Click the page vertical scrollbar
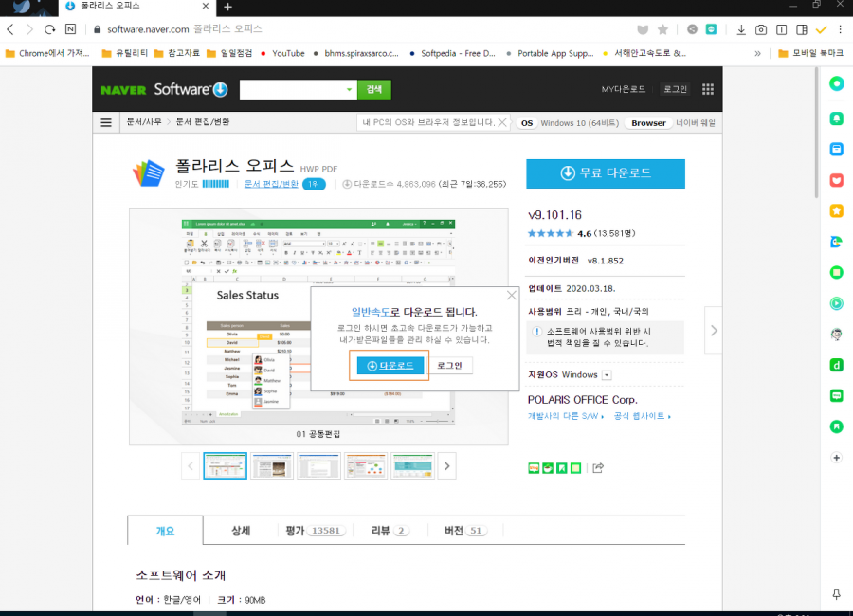 point(816,133)
